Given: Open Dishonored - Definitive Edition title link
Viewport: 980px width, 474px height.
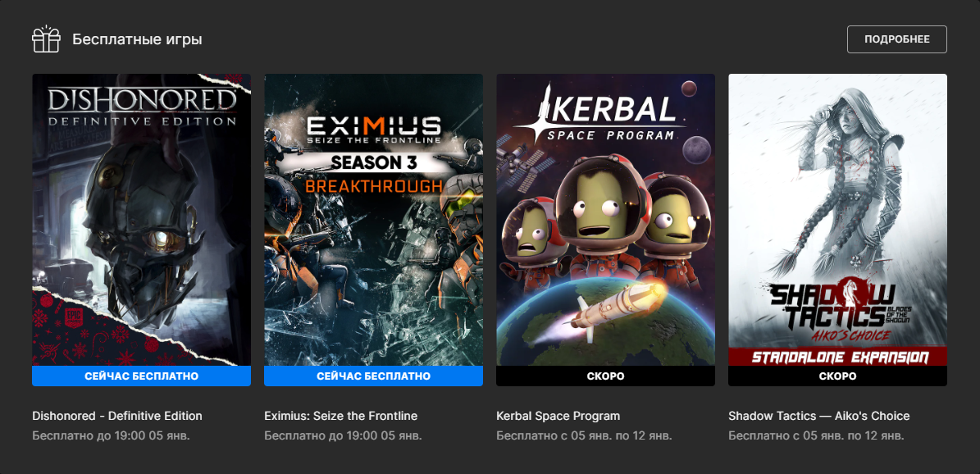Looking at the screenshot, I should 117,416.
